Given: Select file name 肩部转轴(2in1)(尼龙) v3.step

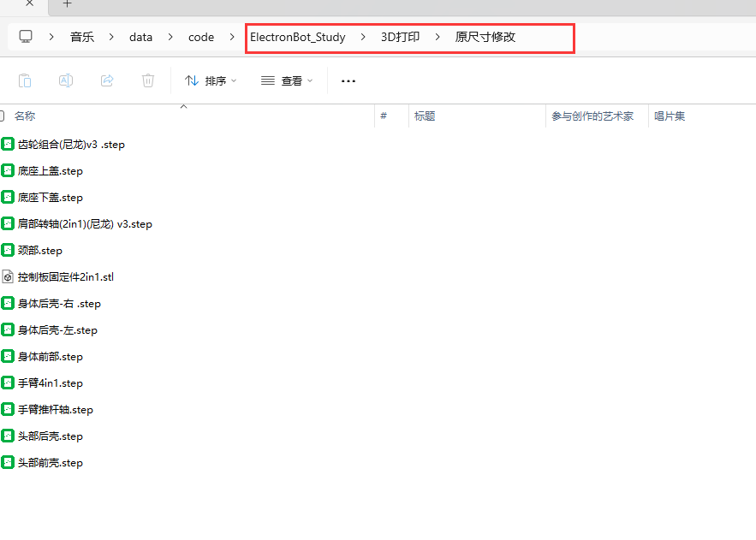Looking at the screenshot, I should (x=85, y=224).
